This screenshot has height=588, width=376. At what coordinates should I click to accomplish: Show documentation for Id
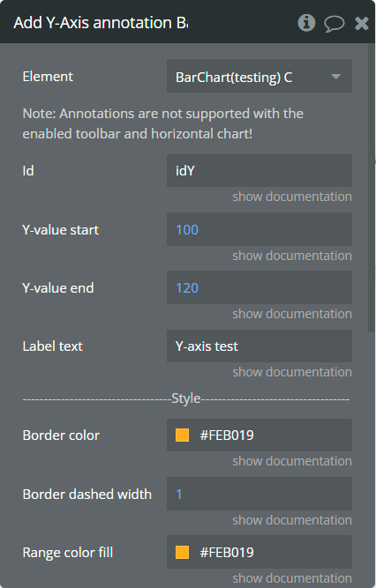(x=292, y=197)
